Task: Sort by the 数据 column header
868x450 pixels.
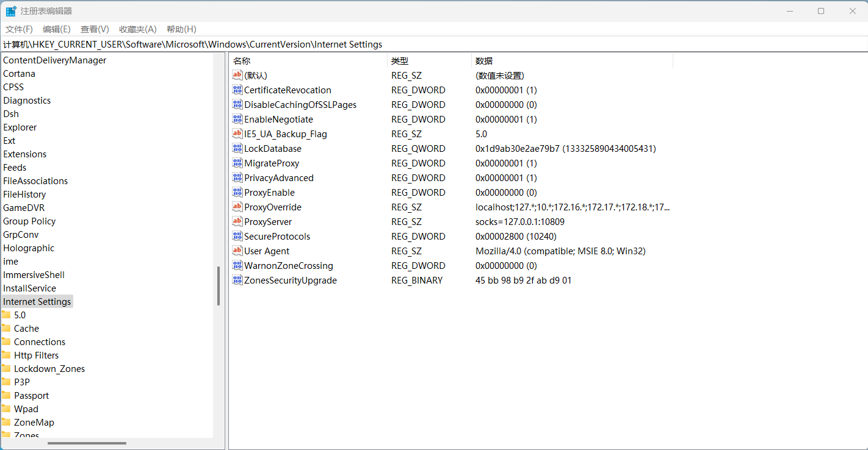Action: point(572,61)
